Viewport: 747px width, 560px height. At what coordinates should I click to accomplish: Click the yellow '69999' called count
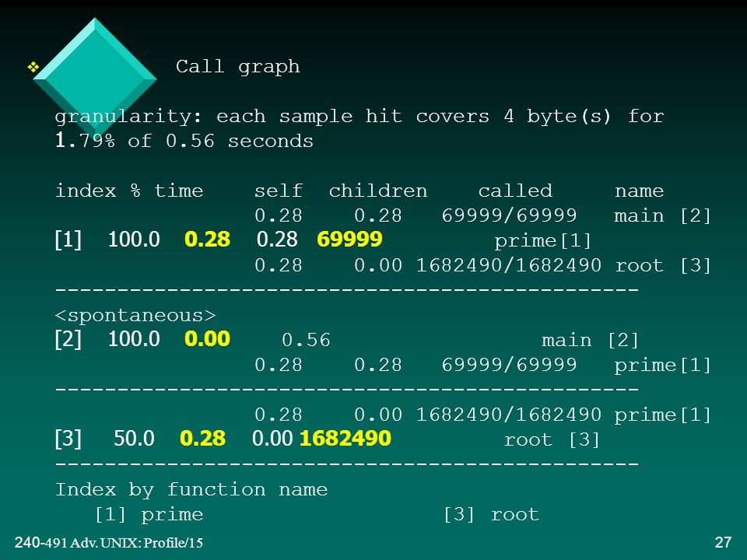click(349, 239)
